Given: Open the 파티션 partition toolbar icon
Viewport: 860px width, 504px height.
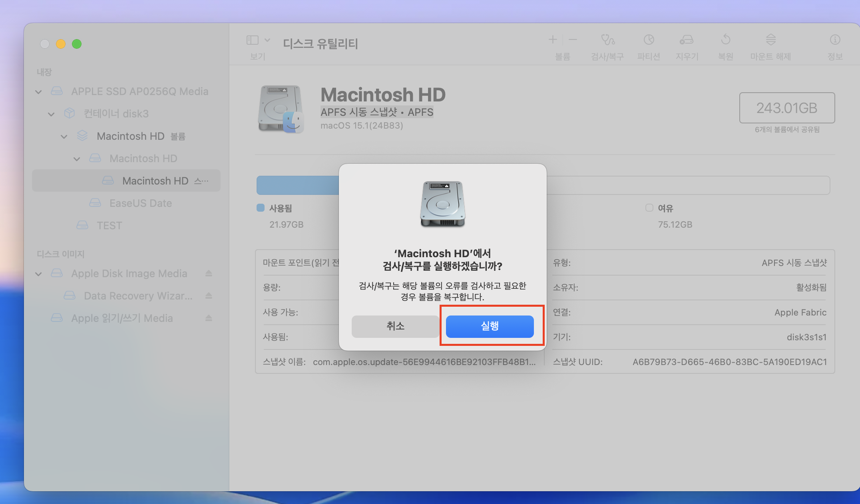Looking at the screenshot, I should 649,40.
